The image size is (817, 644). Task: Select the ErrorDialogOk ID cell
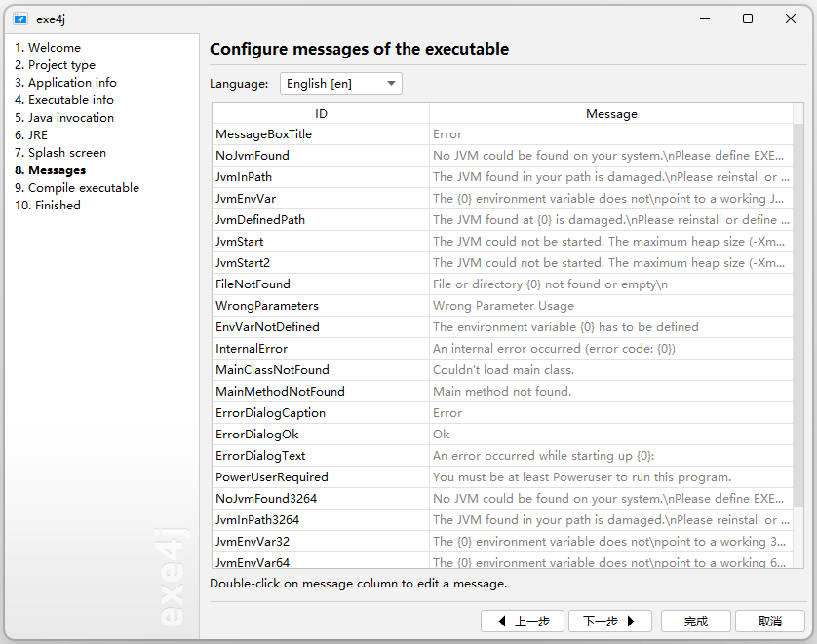coord(321,435)
